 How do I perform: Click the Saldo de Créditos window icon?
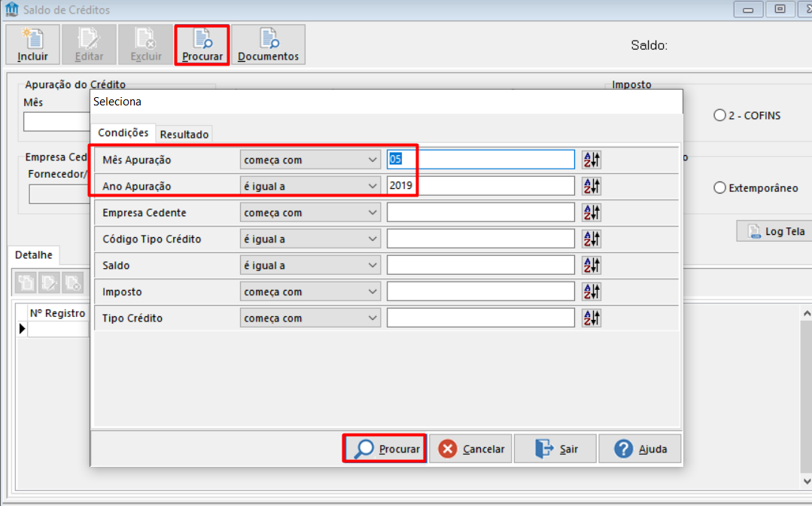(x=11, y=9)
